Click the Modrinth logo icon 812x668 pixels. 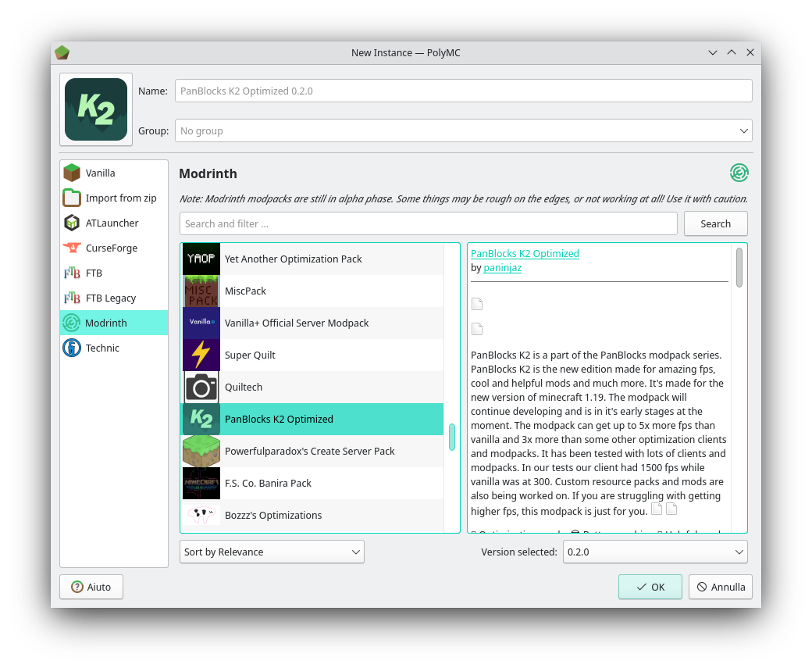[x=739, y=173]
